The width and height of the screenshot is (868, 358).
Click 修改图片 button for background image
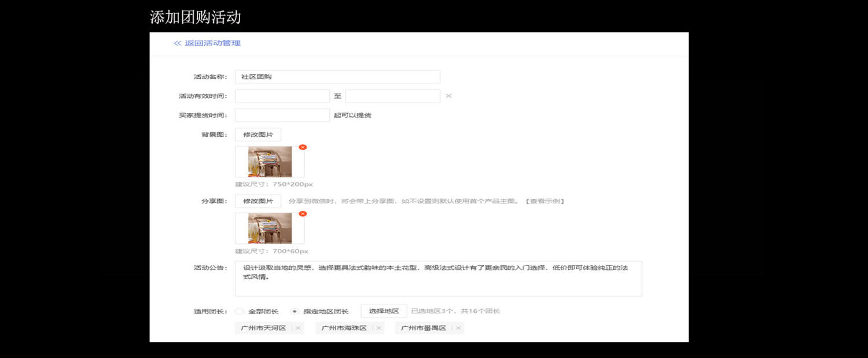click(x=258, y=134)
